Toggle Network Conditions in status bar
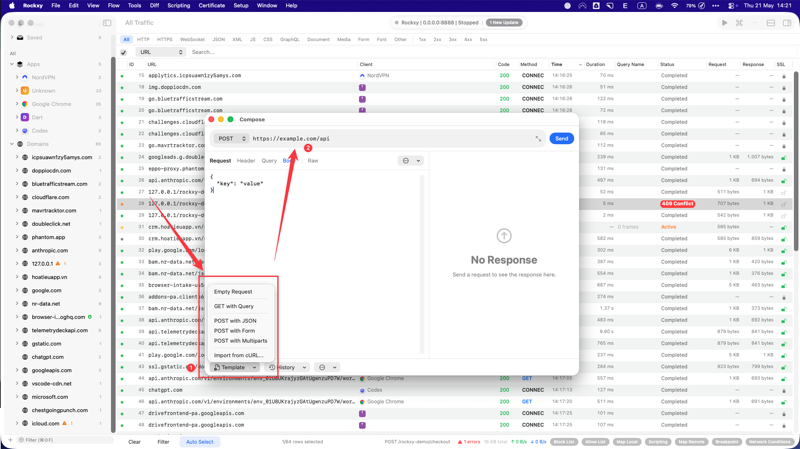Viewport: 800px width, 449px height. pyautogui.click(x=770, y=442)
